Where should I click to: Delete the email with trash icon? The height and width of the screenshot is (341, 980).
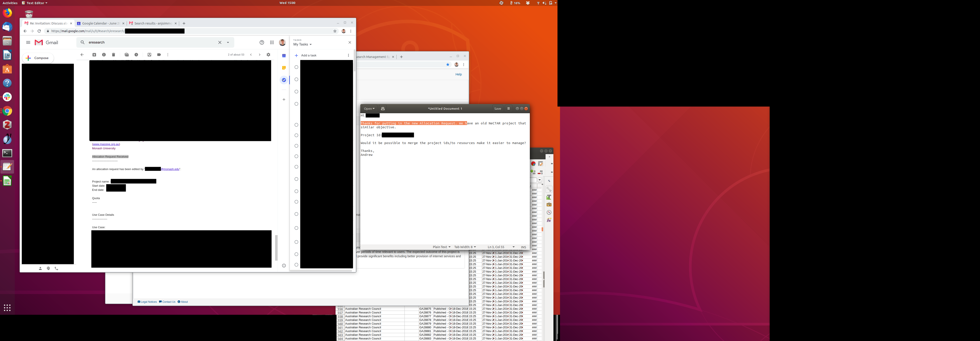click(113, 55)
